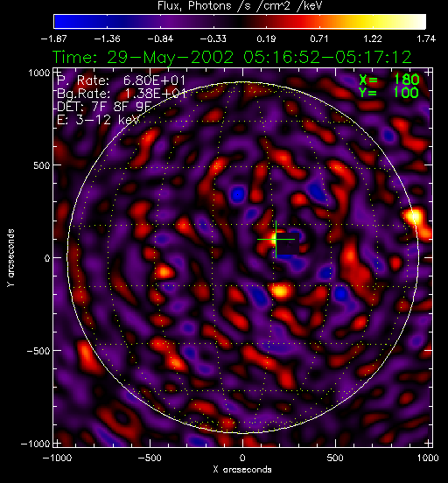Click the Y= 100 coordinate readout
Image resolution: width=448 pixels, height=483 pixels.
point(388,93)
